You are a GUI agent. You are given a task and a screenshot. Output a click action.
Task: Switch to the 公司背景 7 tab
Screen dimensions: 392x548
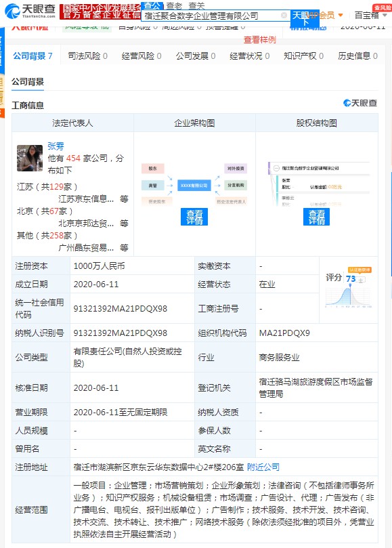pyautogui.click(x=33, y=56)
